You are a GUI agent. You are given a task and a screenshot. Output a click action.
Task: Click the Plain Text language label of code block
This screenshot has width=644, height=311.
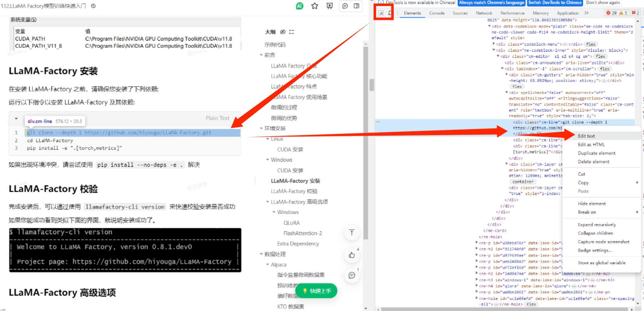(217, 118)
